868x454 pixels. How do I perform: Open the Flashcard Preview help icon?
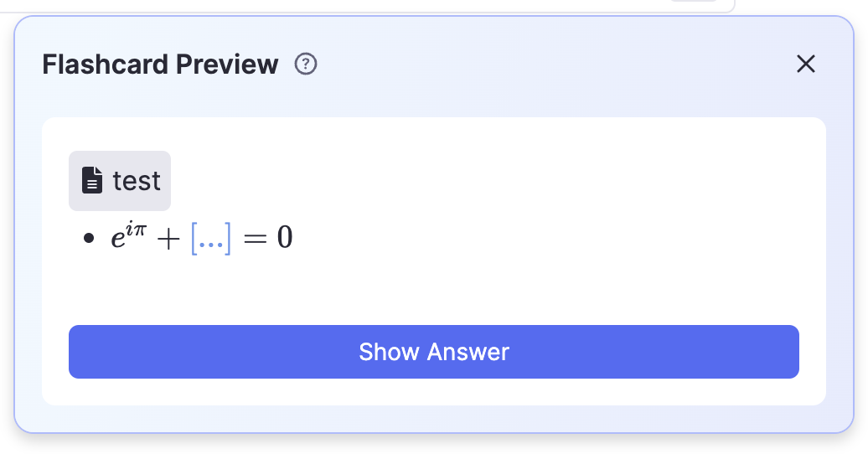click(x=307, y=64)
